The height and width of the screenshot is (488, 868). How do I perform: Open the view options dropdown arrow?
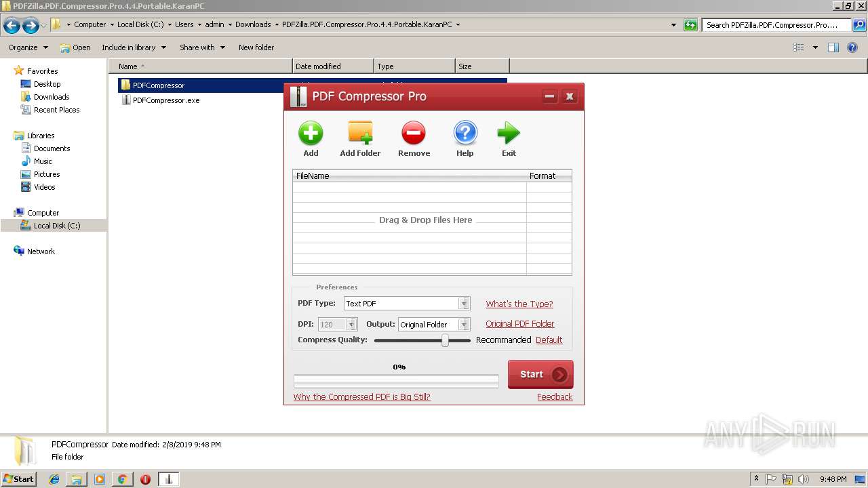click(x=815, y=47)
